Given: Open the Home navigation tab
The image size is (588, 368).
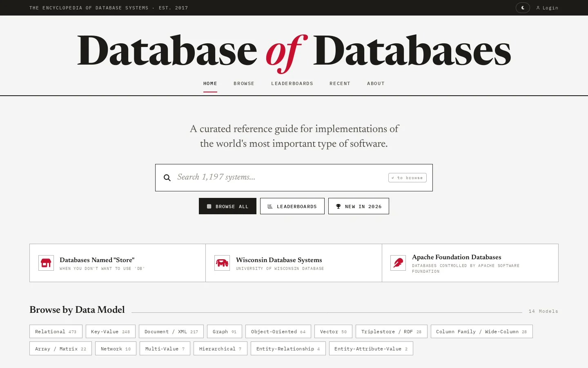Looking at the screenshot, I should [210, 83].
